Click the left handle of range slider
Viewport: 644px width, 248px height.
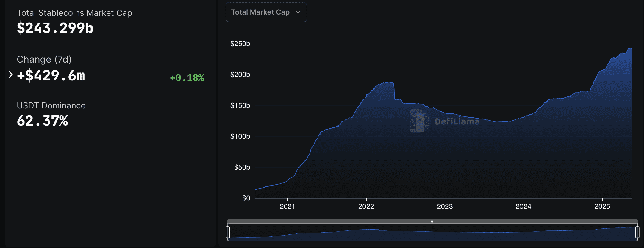pos(228,232)
